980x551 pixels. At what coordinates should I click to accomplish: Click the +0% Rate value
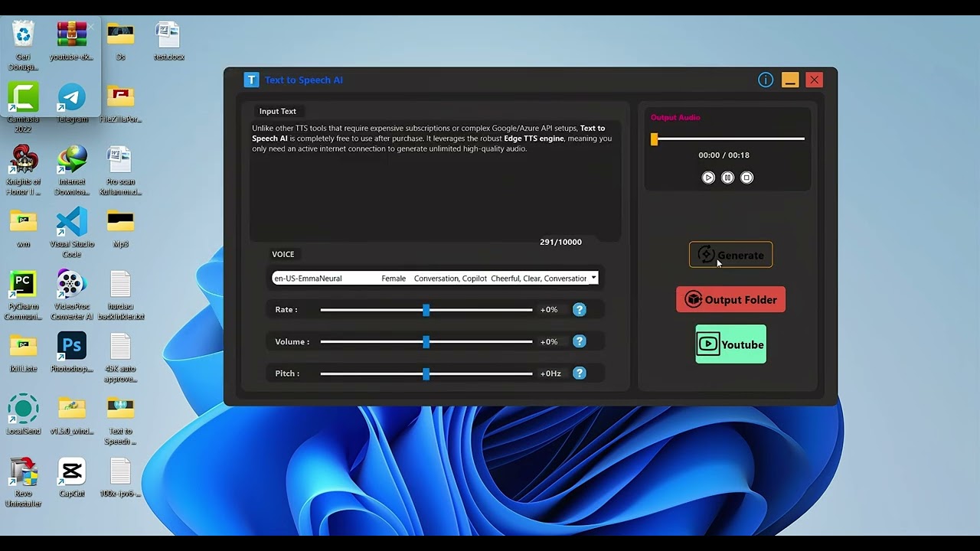pos(549,310)
